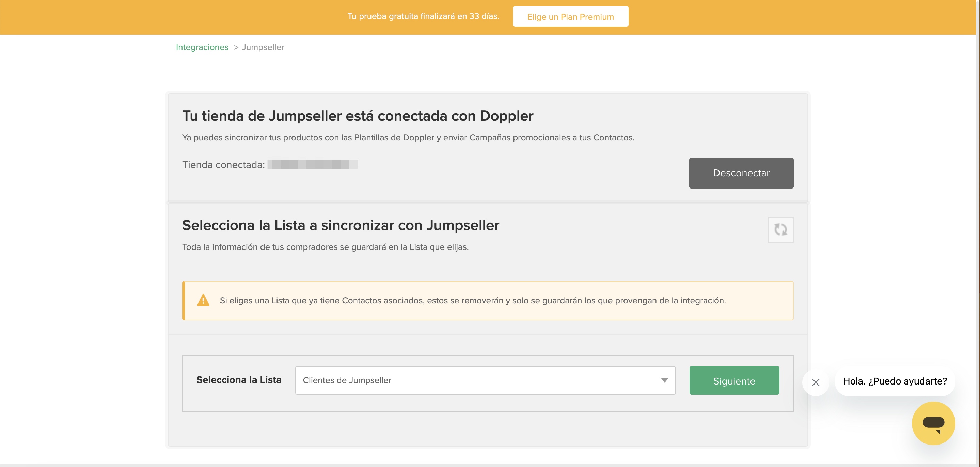Click the Jumpseller breadcrumb text
Image resolution: width=980 pixels, height=467 pixels.
click(263, 47)
